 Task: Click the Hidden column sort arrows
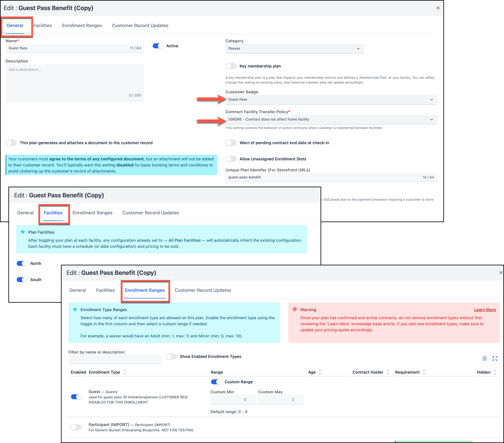pos(495,372)
